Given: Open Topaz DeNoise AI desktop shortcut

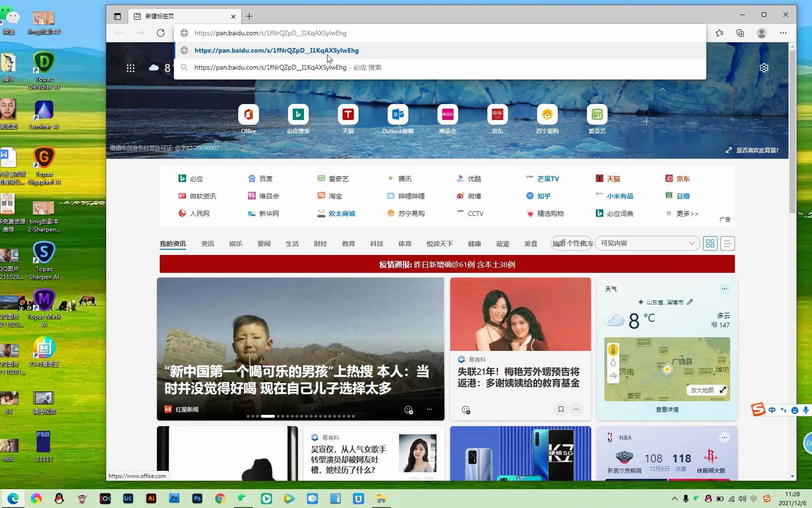Looking at the screenshot, I should click(44, 71).
